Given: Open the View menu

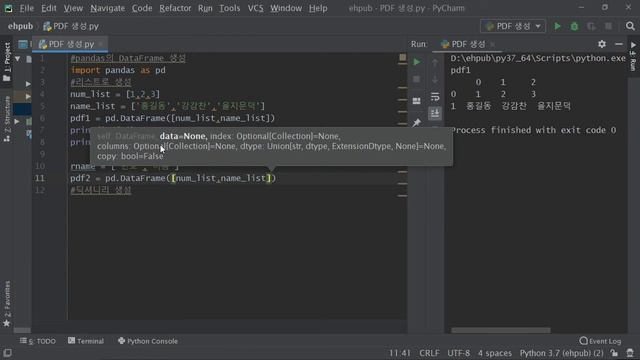Looking at the screenshot, I should 73,8.
